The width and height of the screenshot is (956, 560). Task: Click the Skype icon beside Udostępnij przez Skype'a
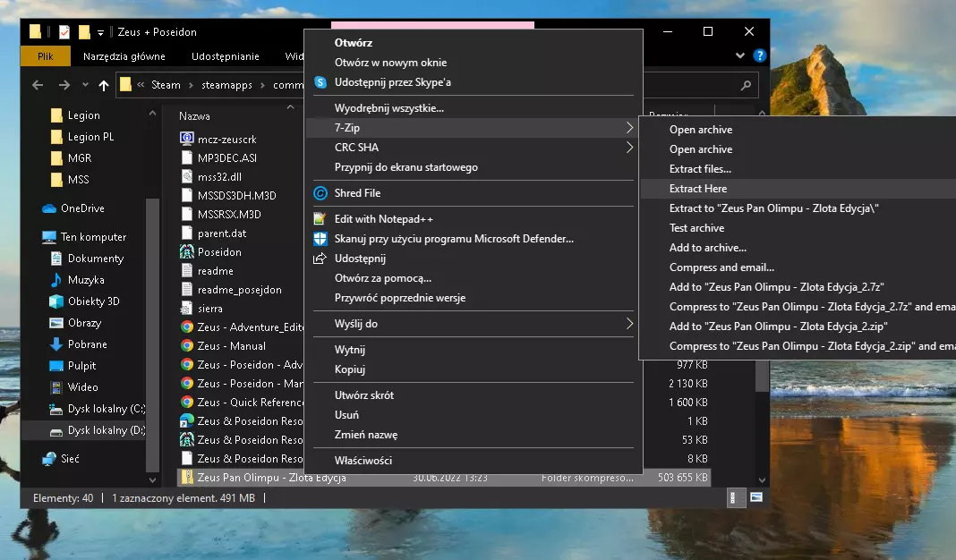click(320, 82)
